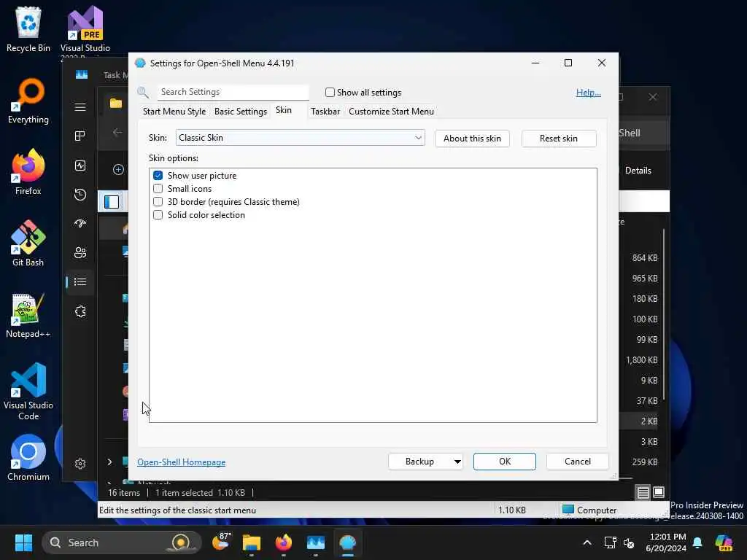Open the Notepad++ desktop shortcut
This screenshot has height=560, width=747.
pyautogui.click(x=28, y=315)
